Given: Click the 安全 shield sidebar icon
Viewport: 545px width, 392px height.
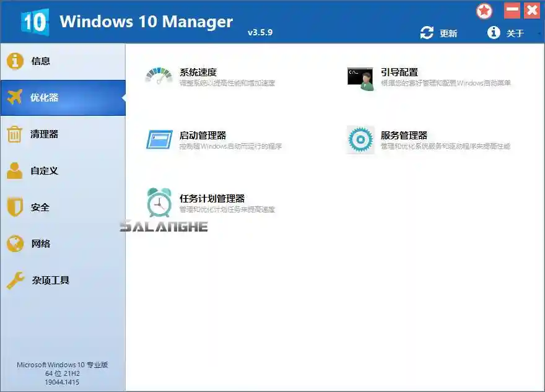Looking at the screenshot, I should coord(15,207).
